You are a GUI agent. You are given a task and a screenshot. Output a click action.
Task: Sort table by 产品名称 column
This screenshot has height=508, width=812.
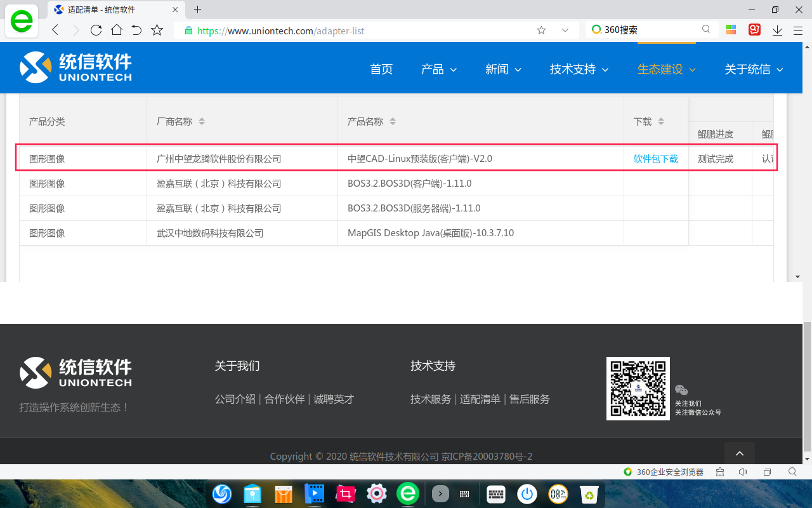[x=393, y=121]
